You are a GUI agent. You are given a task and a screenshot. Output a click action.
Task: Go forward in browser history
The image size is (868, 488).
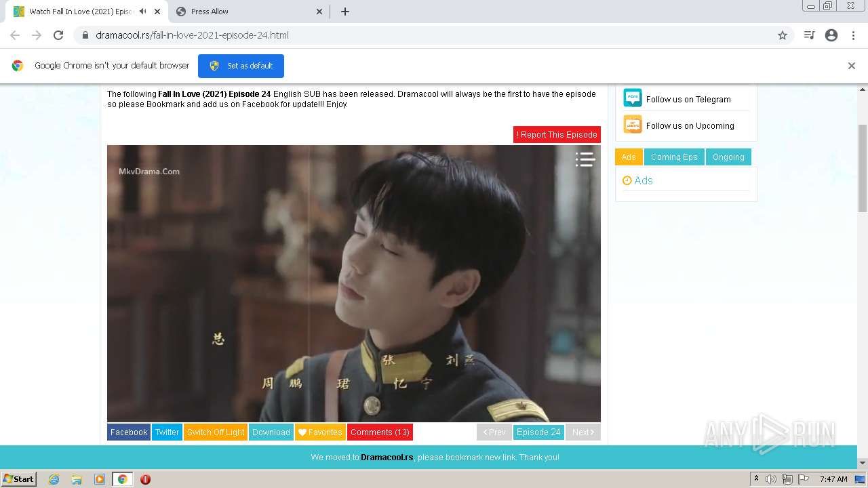pyautogui.click(x=37, y=35)
